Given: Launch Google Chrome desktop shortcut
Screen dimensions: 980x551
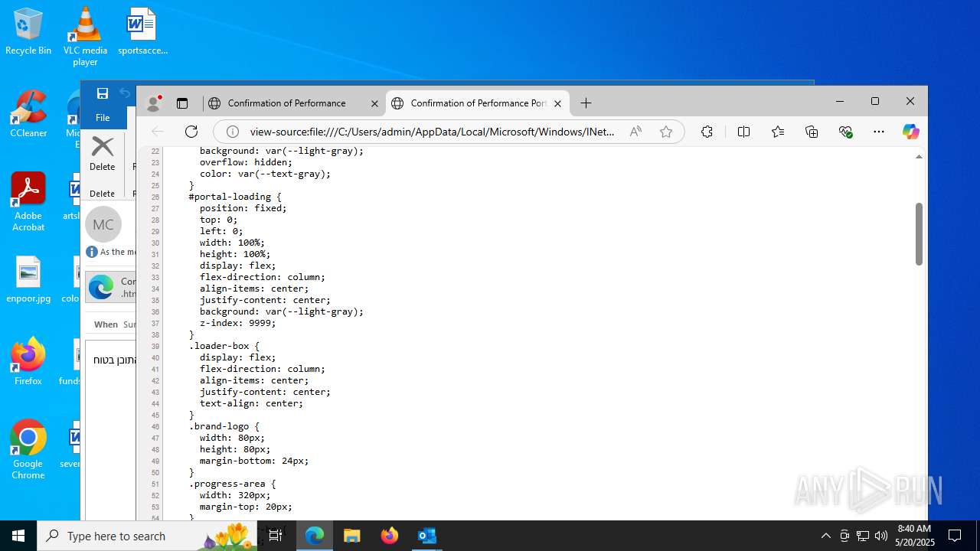Looking at the screenshot, I should [x=28, y=450].
